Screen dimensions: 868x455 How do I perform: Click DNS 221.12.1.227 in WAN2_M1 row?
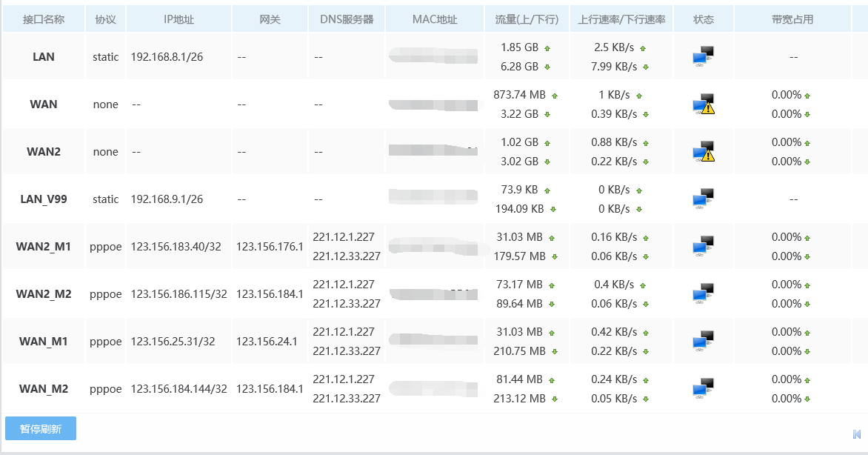coord(344,236)
